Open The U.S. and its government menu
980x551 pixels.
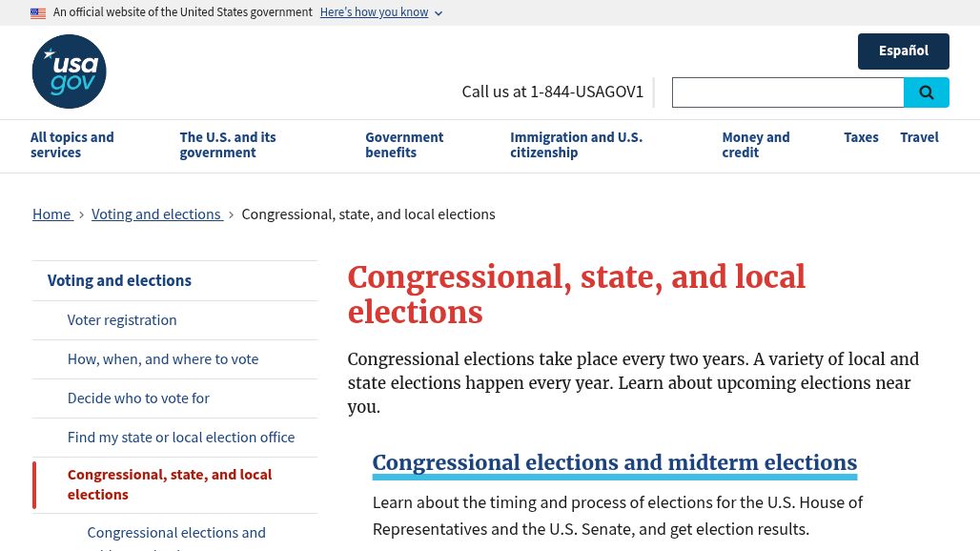[228, 145]
